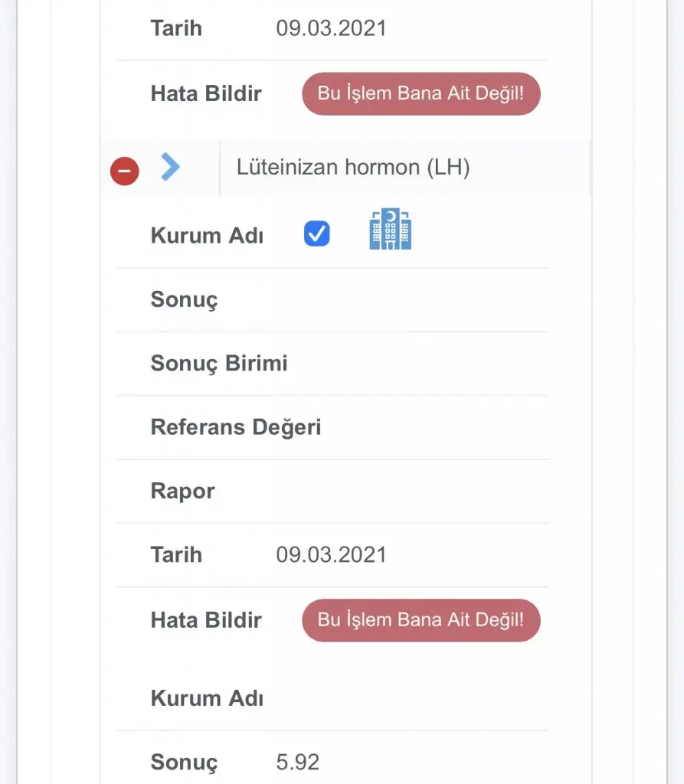684x784 pixels.
Task: Click the Hata Bildir label below Rapor row
Action: click(206, 619)
